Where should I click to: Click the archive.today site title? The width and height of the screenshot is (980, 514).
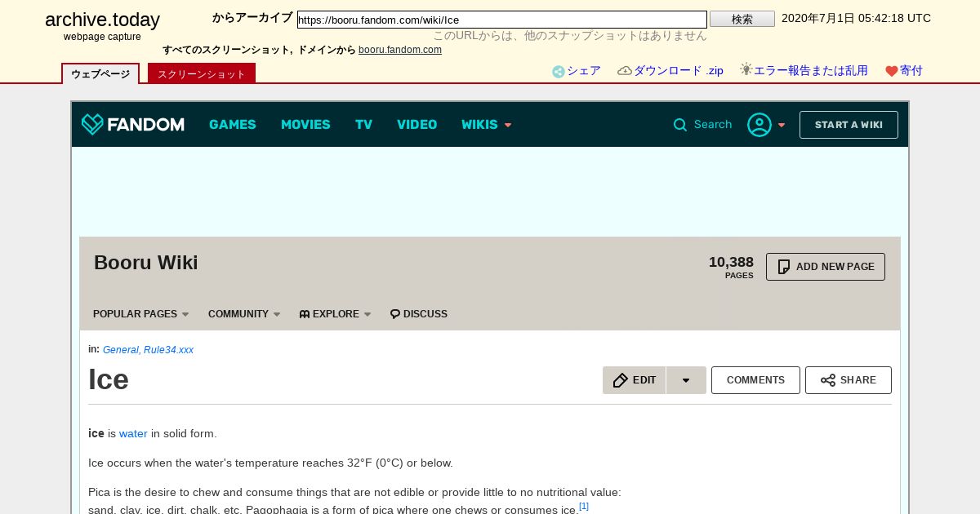click(x=102, y=20)
